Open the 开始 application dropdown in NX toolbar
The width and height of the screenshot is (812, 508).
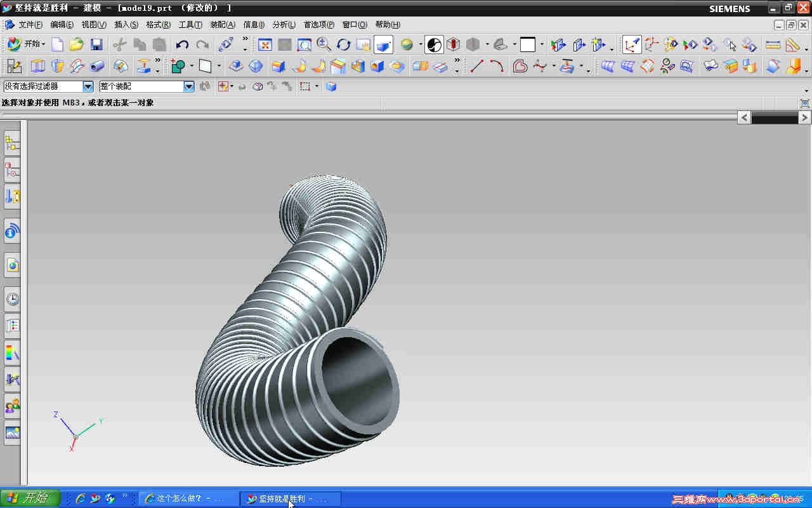click(x=27, y=44)
